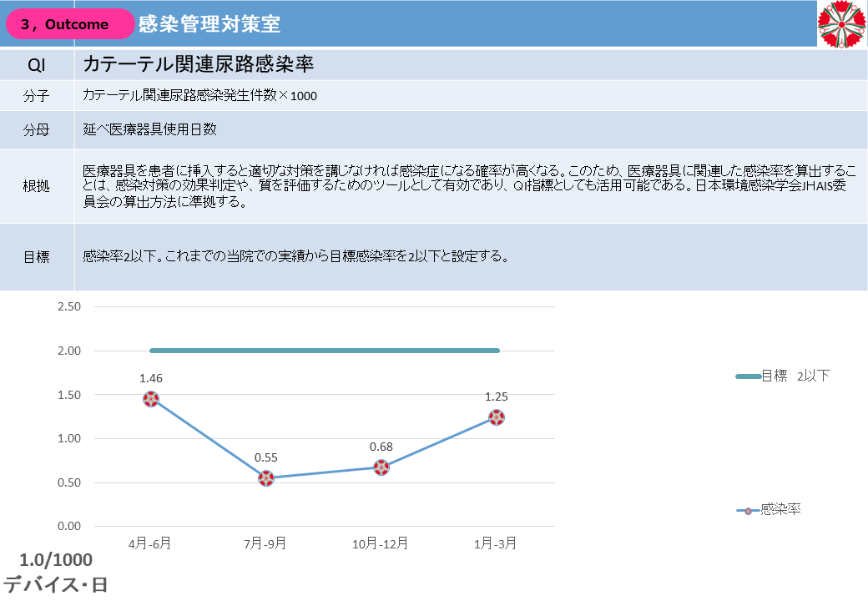
Task: Click the 0.50 y-axis value
Action: tap(69, 482)
